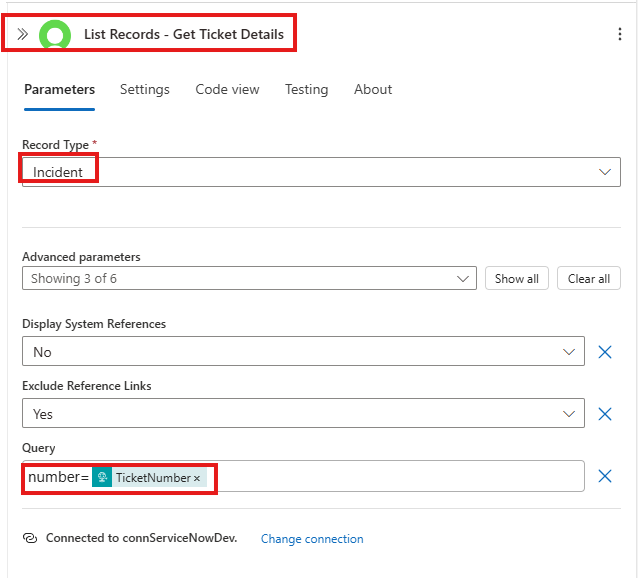Remove the Display System References parameter
638x578 pixels.
(x=605, y=352)
